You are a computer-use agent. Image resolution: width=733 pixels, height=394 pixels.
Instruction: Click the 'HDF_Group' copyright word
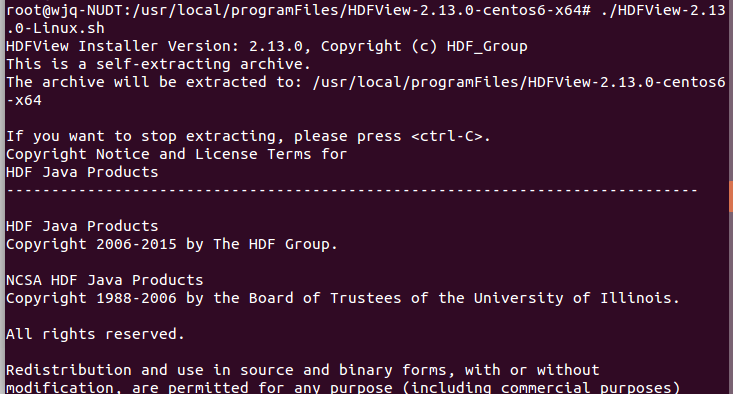487,46
